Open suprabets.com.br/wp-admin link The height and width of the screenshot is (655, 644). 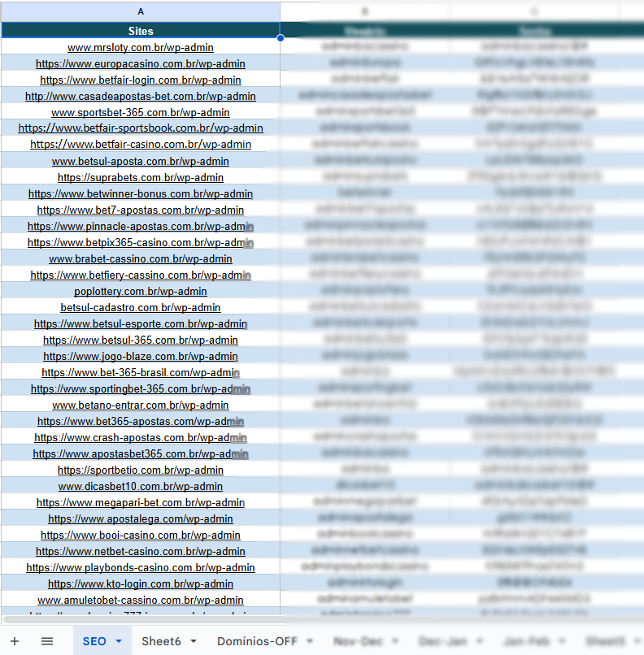coord(141,178)
